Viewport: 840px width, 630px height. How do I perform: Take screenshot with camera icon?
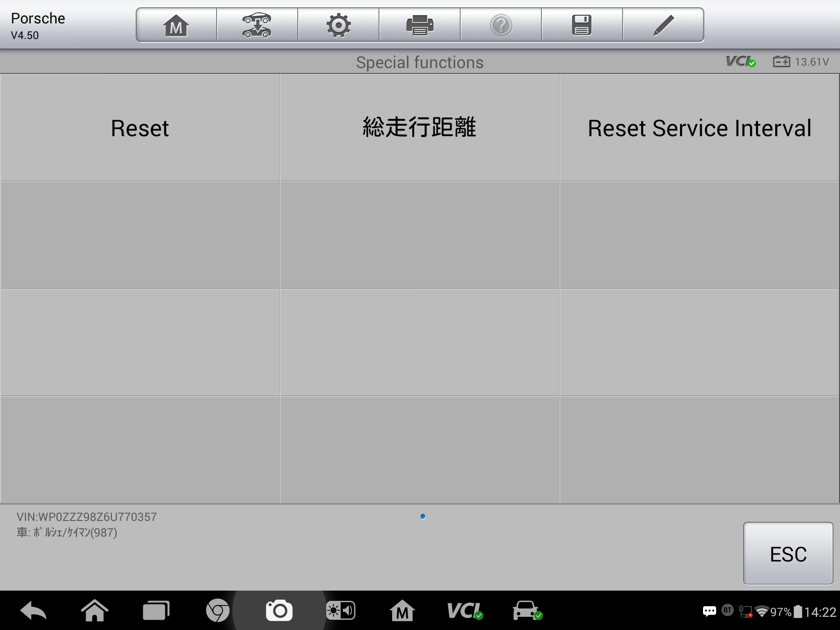point(279,611)
